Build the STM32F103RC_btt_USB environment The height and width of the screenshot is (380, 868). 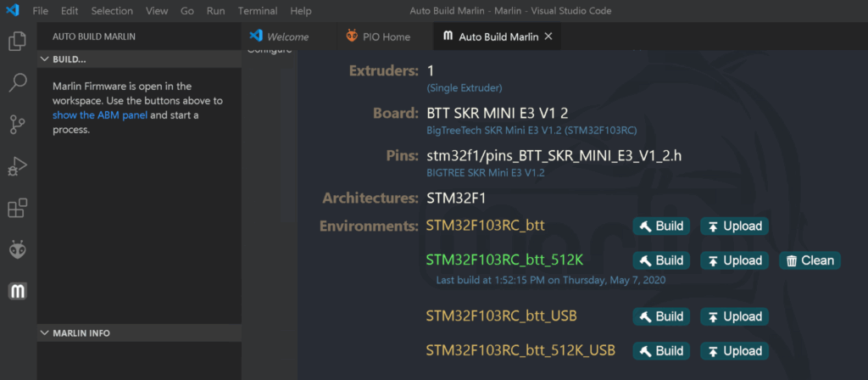pos(661,317)
